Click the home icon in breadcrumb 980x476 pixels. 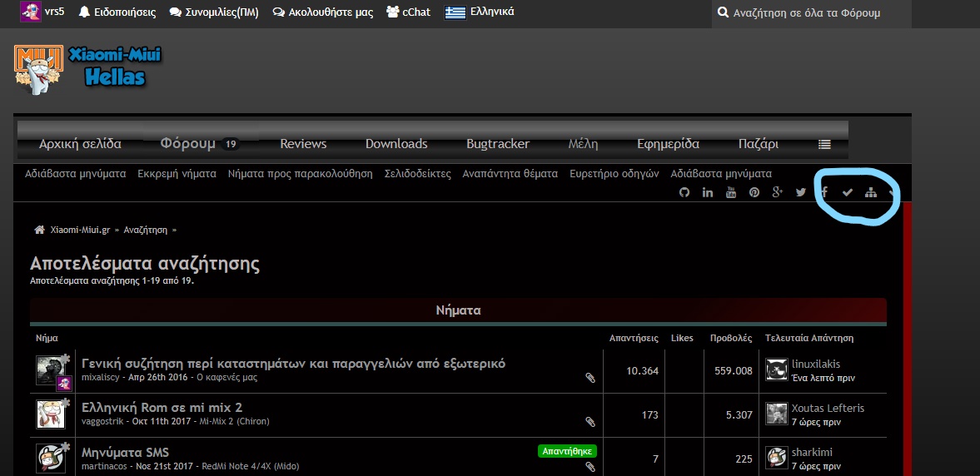39,230
